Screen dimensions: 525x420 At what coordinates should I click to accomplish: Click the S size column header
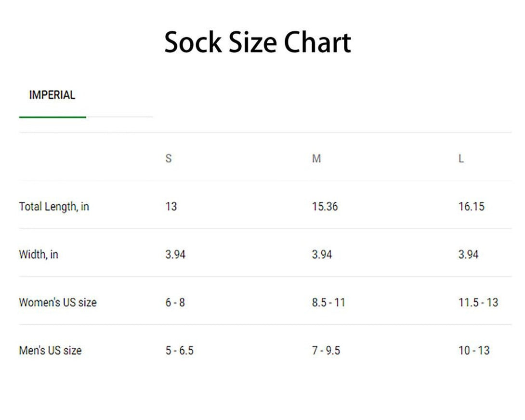click(x=169, y=158)
